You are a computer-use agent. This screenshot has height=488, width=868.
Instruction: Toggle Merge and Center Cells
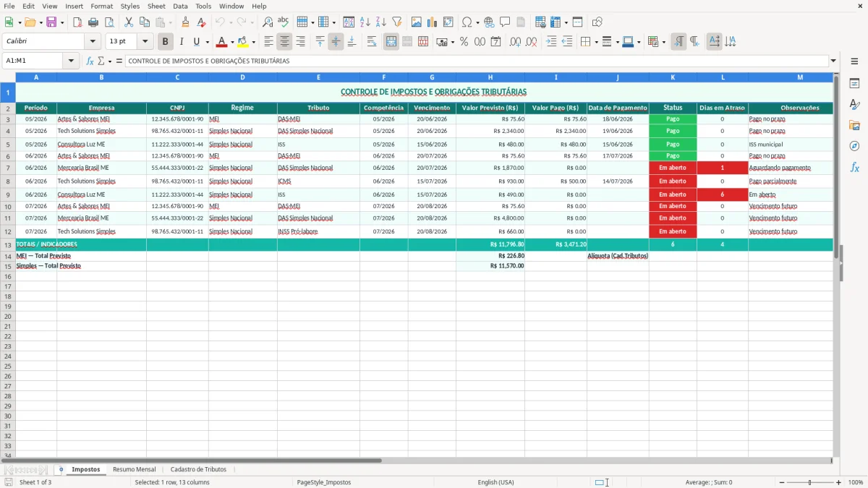click(391, 42)
